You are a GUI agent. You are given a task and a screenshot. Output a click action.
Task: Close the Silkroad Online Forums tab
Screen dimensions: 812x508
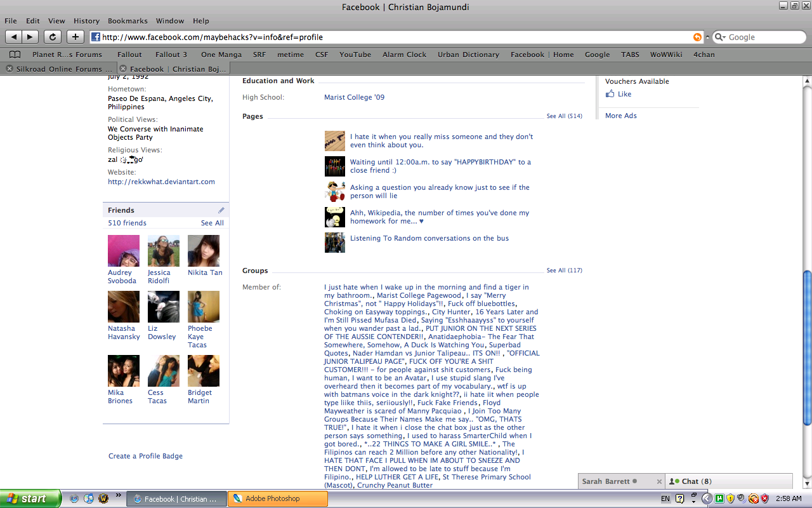click(x=10, y=69)
